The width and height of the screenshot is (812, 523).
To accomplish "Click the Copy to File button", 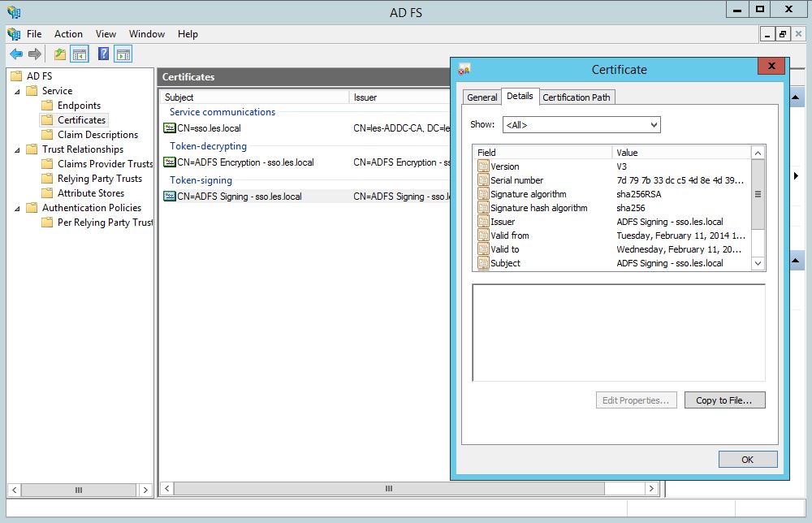I will pyautogui.click(x=724, y=400).
